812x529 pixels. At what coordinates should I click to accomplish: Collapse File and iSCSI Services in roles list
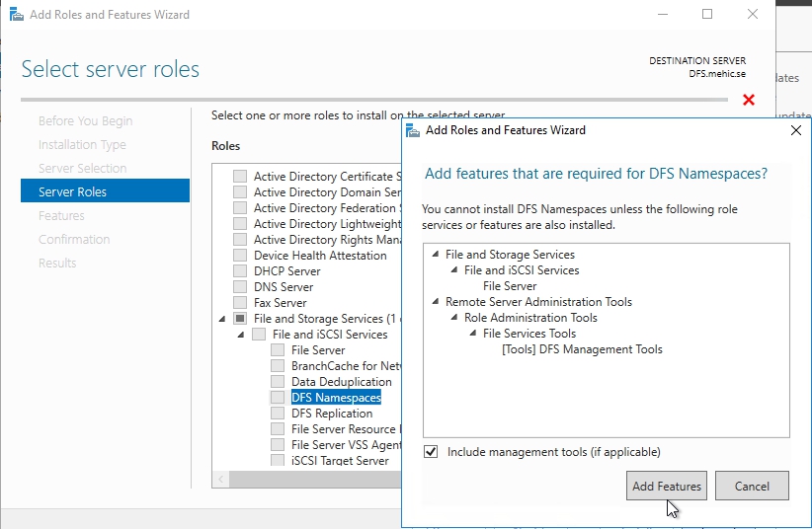[x=240, y=335]
